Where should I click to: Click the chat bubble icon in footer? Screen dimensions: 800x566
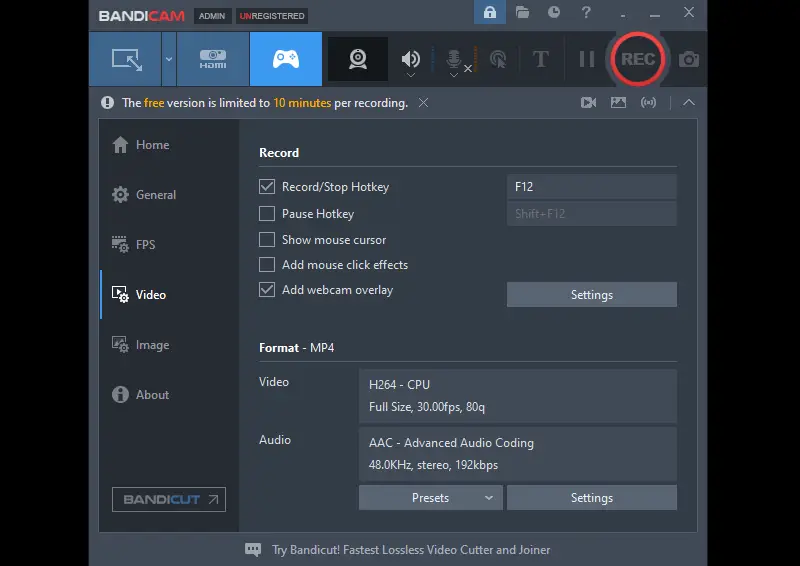tap(253, 550)
